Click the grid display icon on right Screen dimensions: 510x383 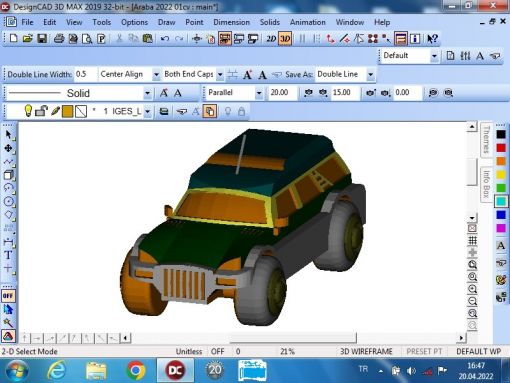pos(472,241)
